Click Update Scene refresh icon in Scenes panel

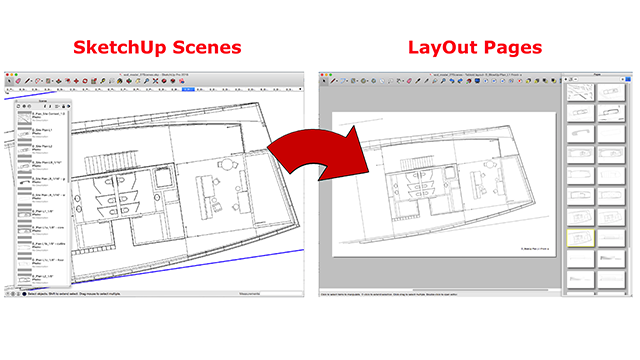pyautogui.click(x=18, y=106)
